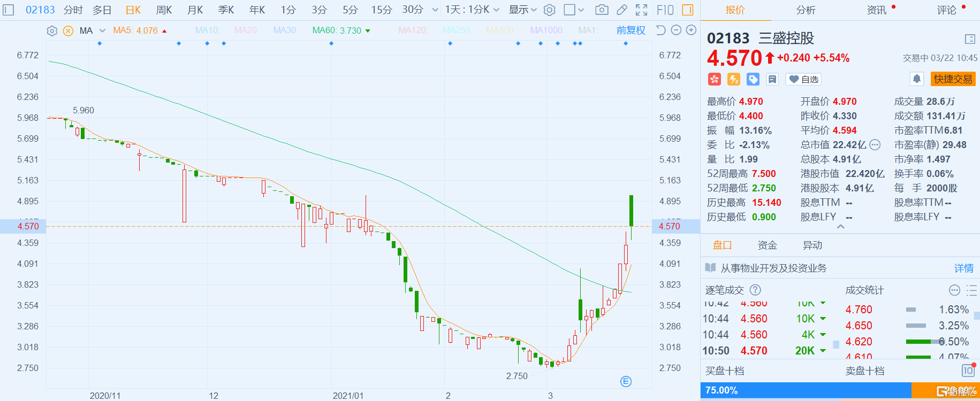Open the 详情 company details link
The width and height of the screenshot is (980, 401).
click(963, 268)
